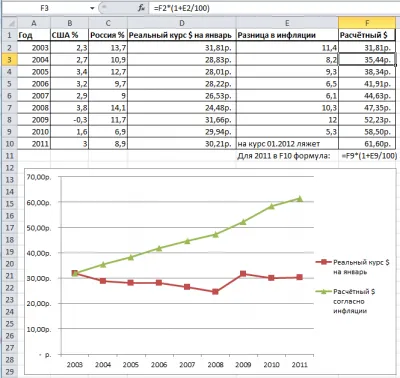The image size is (400, 378).
Task: Click the cell with value 30,21р.
Action: 182,144
